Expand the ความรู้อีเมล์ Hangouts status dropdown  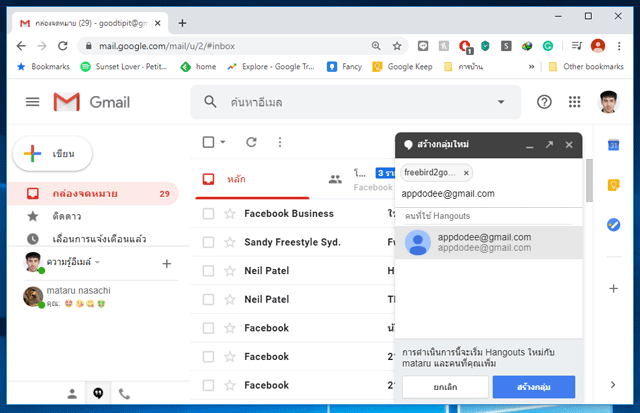pyautogui.click(x=97, y=262)
